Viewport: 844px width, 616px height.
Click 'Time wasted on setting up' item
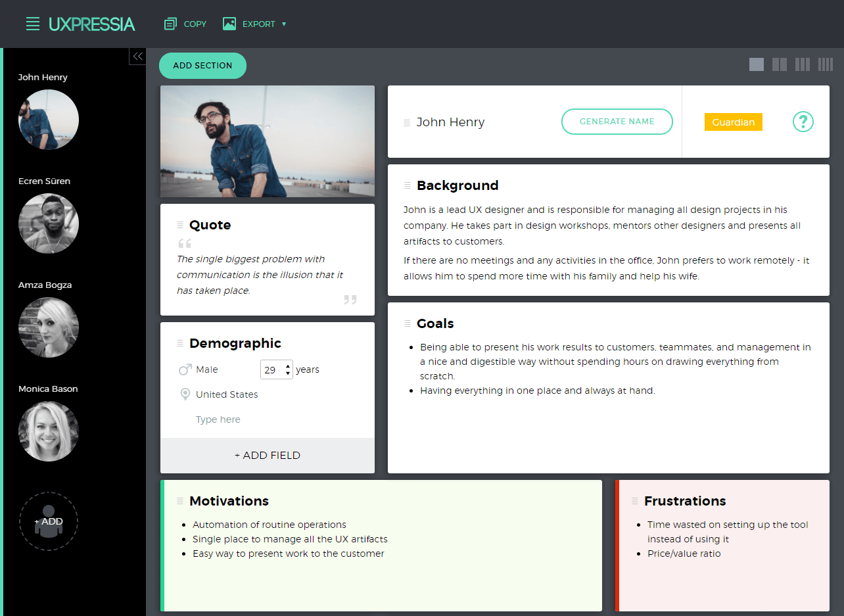point(728,532)
